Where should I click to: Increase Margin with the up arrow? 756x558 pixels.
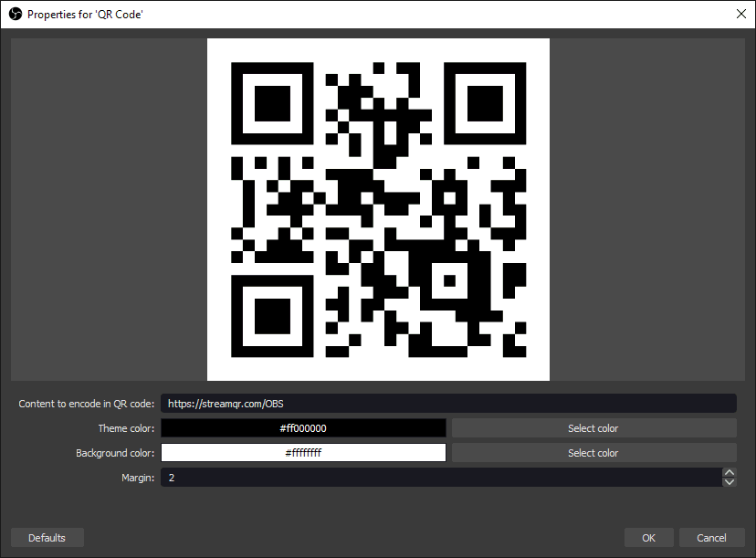pos(730,473)
